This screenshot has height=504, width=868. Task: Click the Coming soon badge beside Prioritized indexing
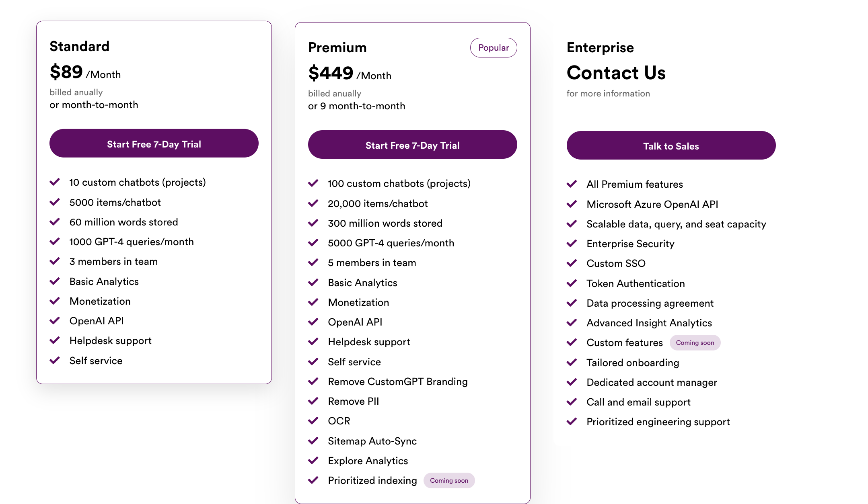tap(449, 480)
